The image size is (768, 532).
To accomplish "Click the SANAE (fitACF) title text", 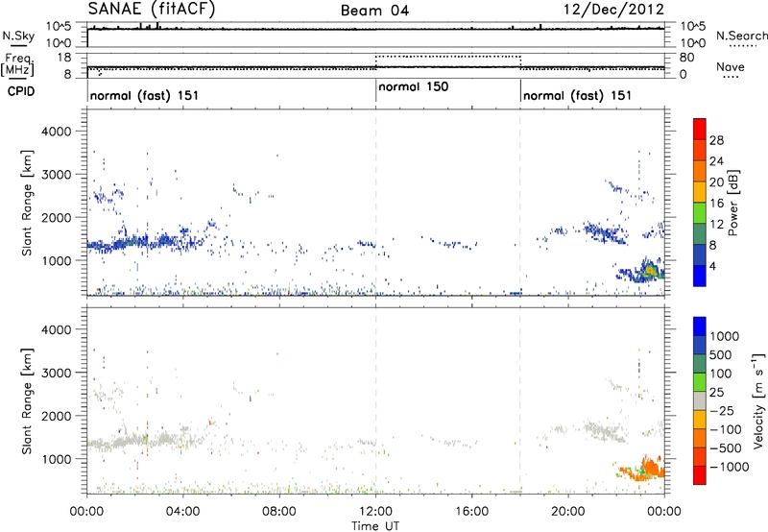I will [152, 10].
